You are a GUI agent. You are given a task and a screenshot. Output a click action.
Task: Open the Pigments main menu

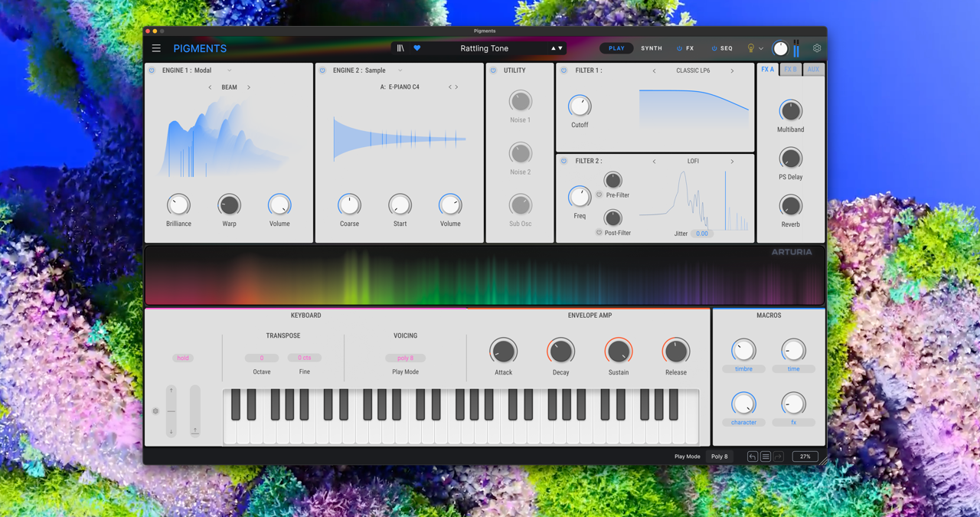pyautogui.click(x=156, y=47)
